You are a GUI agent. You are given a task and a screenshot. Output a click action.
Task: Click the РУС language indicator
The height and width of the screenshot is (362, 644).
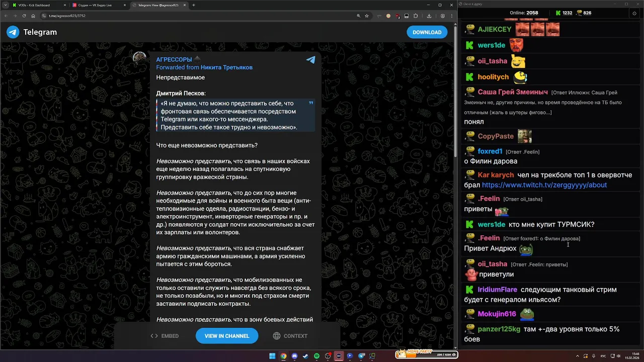[604, 356]
